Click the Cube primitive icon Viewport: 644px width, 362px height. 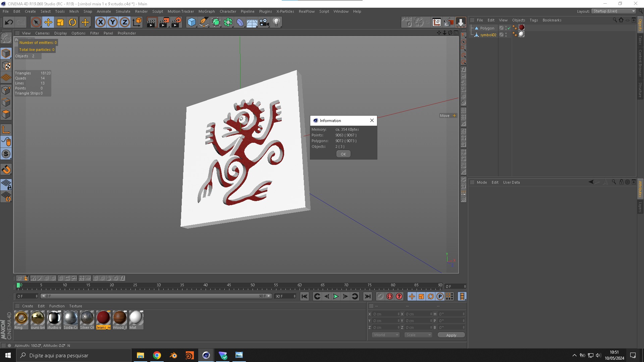click(192, 22)
